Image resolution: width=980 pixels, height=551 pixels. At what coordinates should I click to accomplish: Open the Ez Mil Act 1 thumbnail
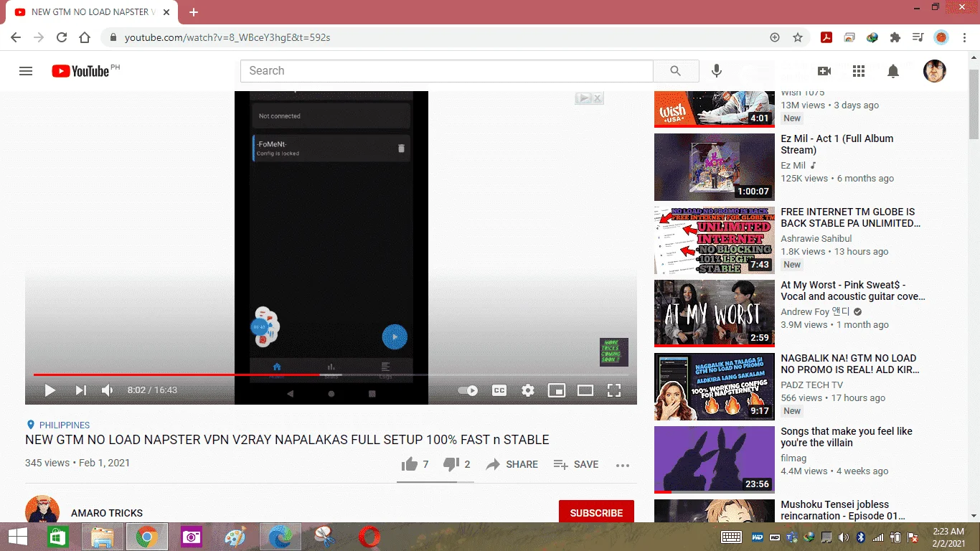pyautogui.click(x=715, y=167)
